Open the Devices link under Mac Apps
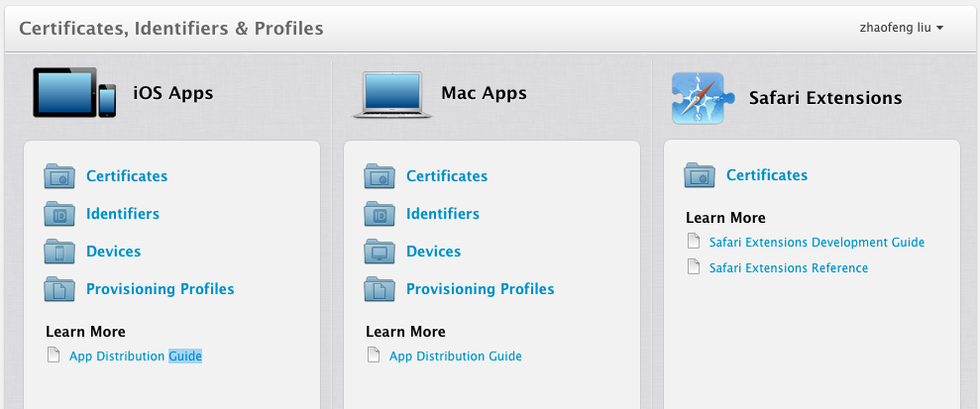 [433, 251]
